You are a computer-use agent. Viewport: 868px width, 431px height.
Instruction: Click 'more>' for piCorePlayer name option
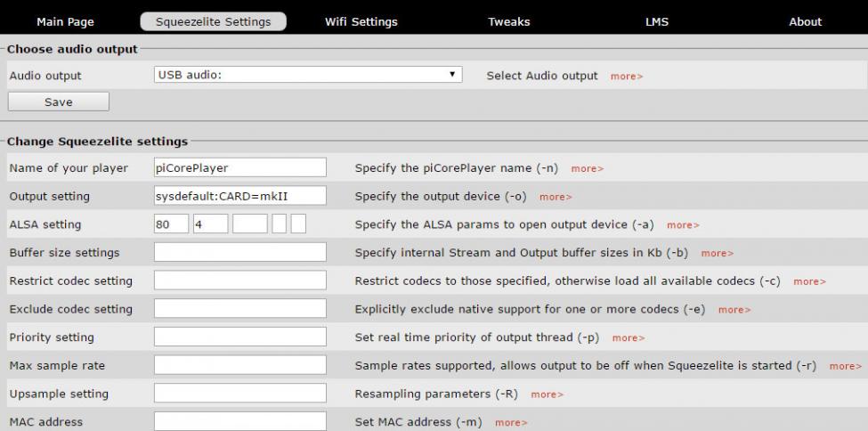[x=588, y=168]
